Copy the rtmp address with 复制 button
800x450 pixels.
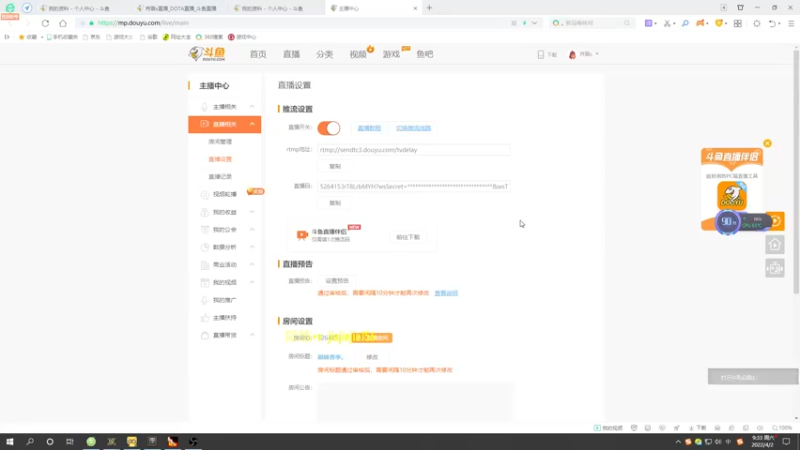335,166
